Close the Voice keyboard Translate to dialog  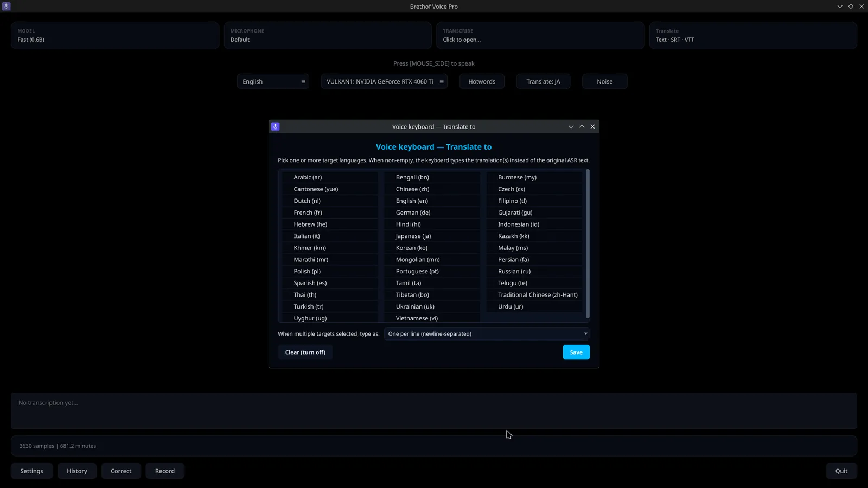(x=592, y=126)
